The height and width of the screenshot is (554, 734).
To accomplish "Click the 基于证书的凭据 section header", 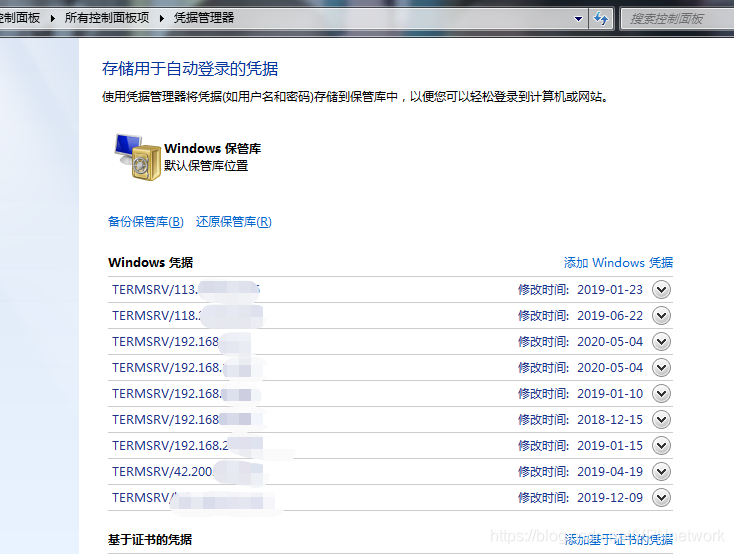I will (150, 539).
